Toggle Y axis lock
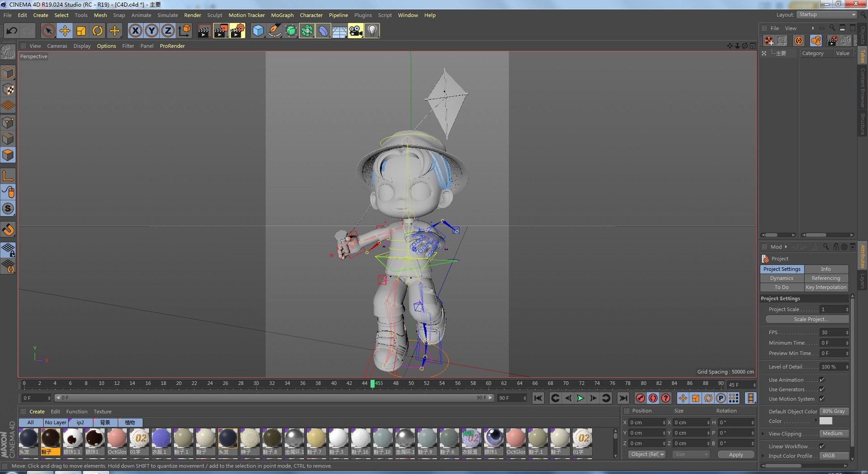Viewport: 868px width, 474px height. 151,31
